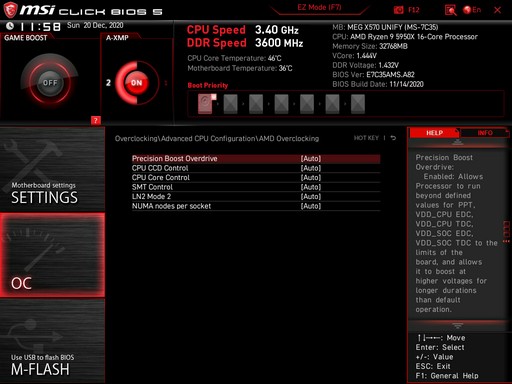512x384 pixels.
Task: Click the CPU Speed 3.40 GHz value
Action: pyautogui.click(x=277, y=30)
